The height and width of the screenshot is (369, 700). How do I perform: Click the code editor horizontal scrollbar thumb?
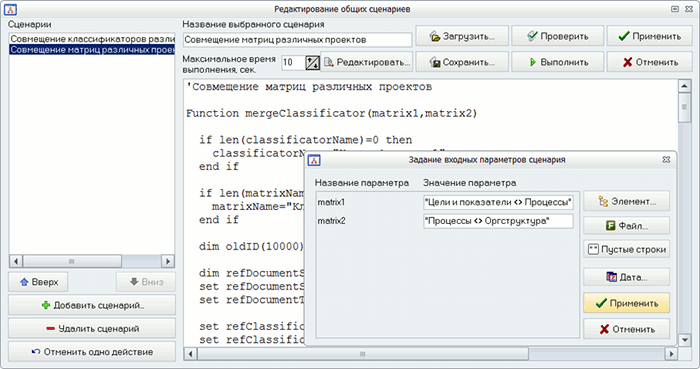point(362,354)
